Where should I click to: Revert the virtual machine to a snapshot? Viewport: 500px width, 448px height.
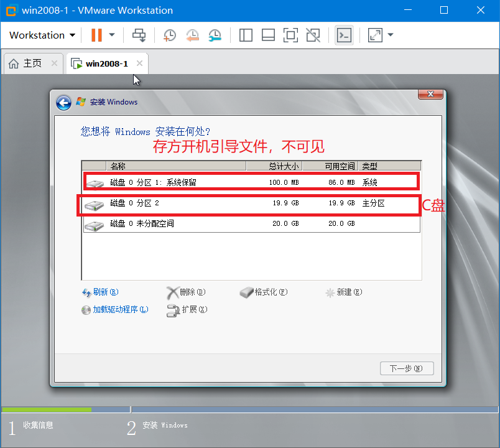(192, 35)
